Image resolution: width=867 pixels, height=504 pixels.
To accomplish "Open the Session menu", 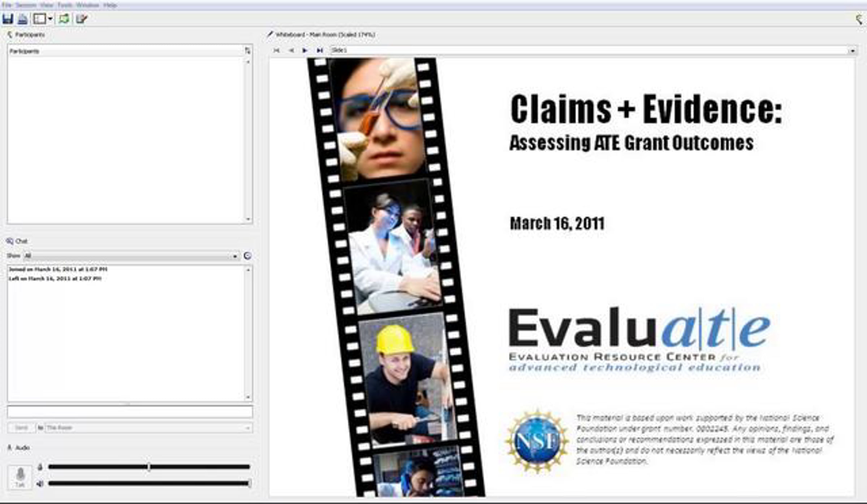I will [26, 5].
